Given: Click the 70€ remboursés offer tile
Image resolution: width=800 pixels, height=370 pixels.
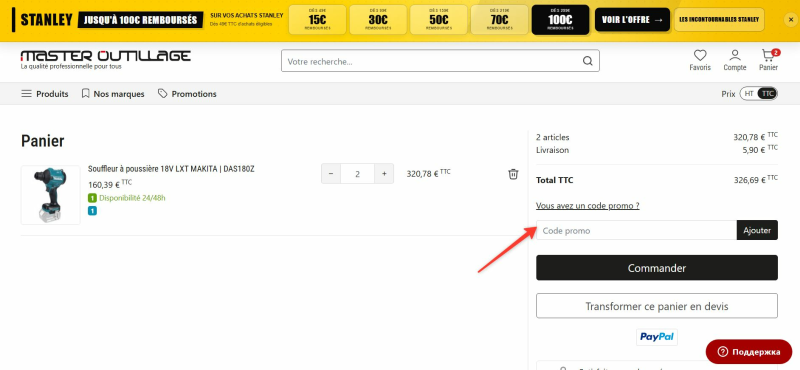Looking at the screenshot, I should [499, 20].
